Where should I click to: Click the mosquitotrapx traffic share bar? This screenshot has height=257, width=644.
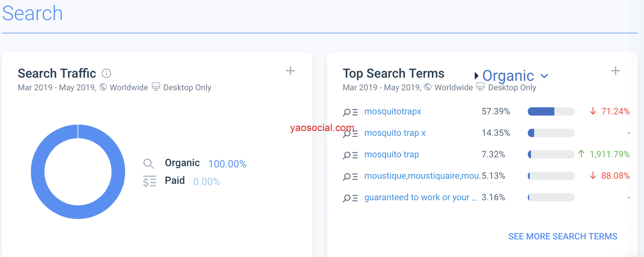[551, 112]
